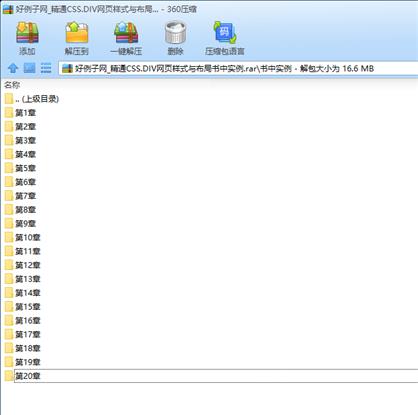The height and width of the screenshot is (415, 418).
Task: Select the 第18章 folder
Action: (x=23, y=348)
